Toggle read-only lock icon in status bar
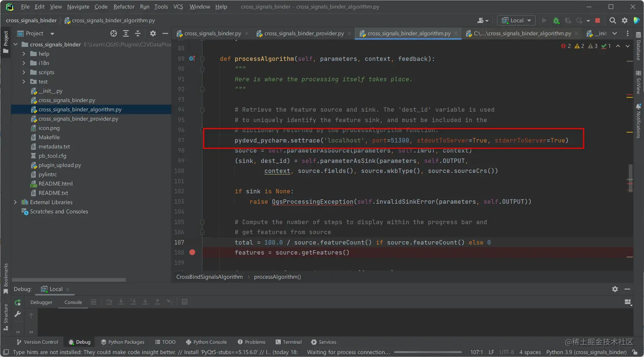 coord(635,352)
